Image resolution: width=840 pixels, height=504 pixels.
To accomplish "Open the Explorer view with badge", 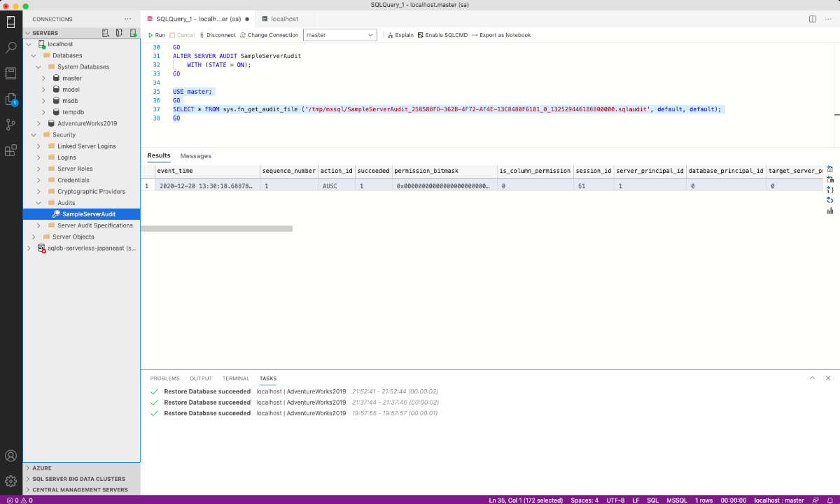I will 11,99.
